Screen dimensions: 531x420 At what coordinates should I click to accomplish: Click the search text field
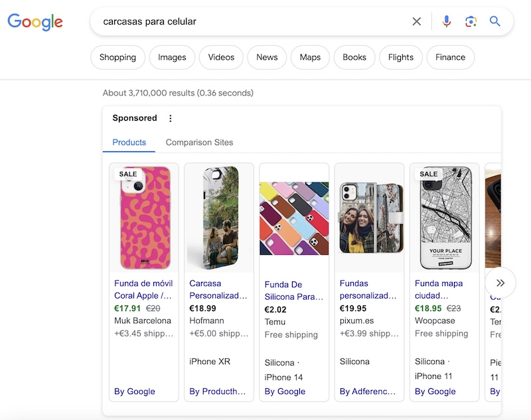(x=252, y=21)
